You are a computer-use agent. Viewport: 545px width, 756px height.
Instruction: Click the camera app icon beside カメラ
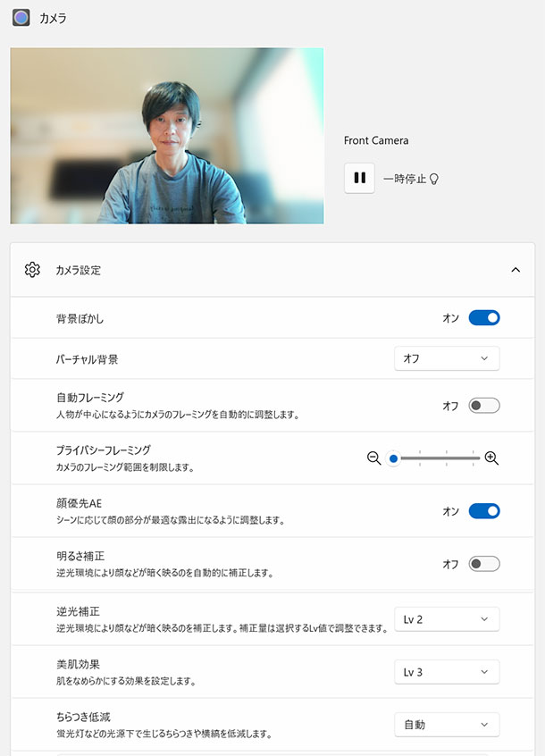coord(21,18)
